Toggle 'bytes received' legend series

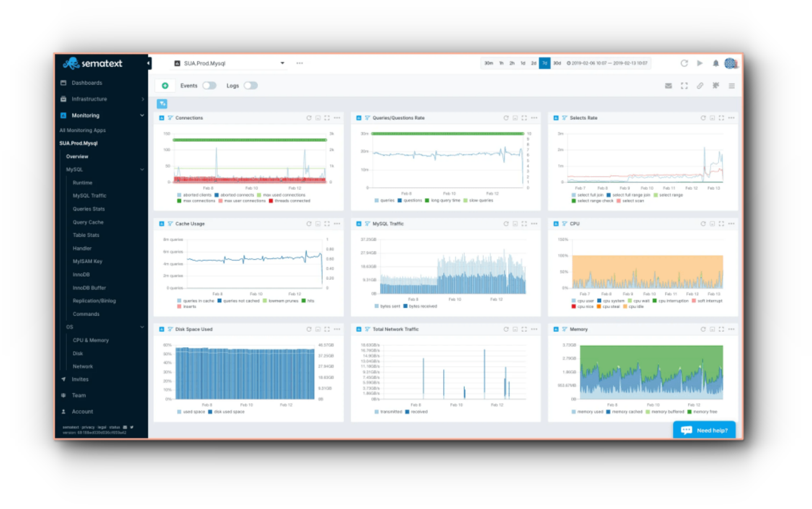(x=420, y=306)
